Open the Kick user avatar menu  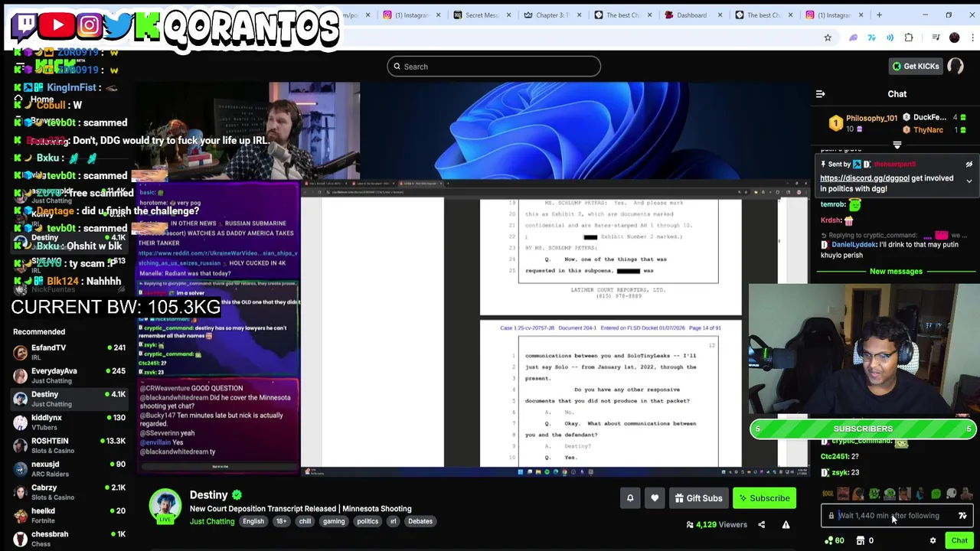click(955, 67)
